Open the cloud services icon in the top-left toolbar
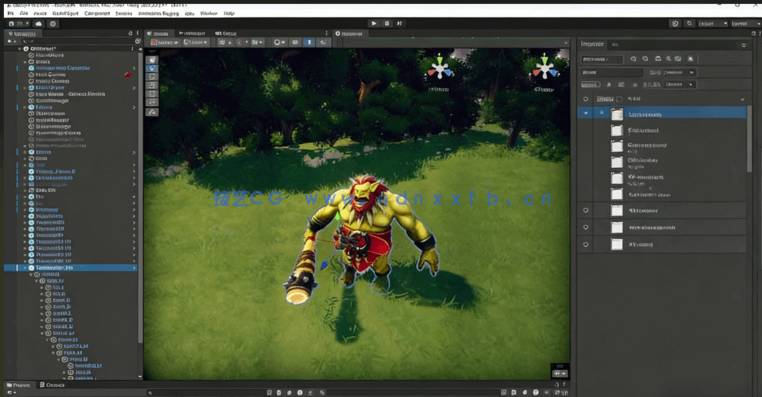 pyautogui.click(x=38, y=23)
